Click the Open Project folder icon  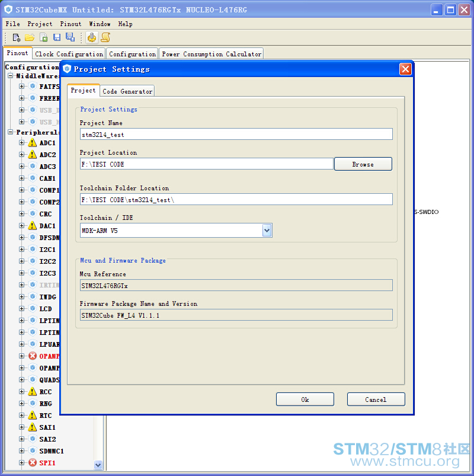(30, 38)
